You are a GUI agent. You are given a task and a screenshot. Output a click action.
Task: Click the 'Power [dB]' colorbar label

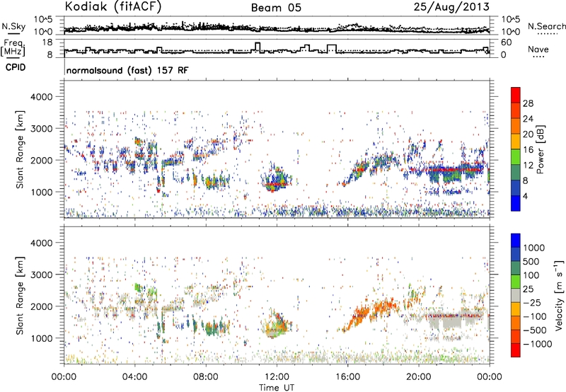(540, 149)
